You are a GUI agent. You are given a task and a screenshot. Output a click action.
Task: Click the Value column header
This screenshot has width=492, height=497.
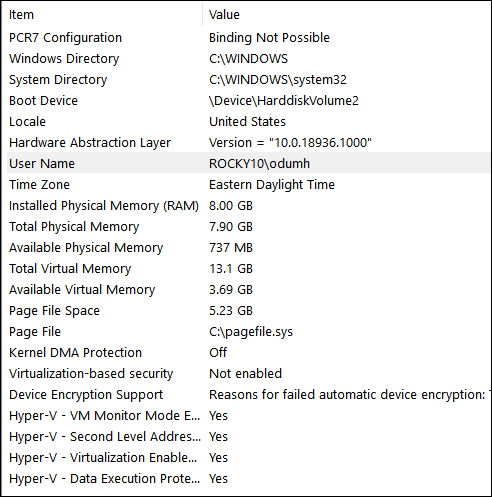tap(347, 15)
